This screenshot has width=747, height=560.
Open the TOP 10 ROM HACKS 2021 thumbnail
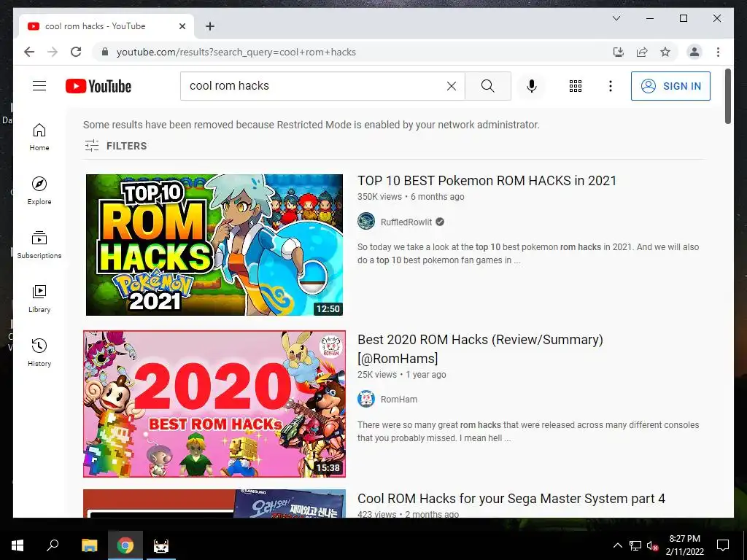(x=214, y=245)
